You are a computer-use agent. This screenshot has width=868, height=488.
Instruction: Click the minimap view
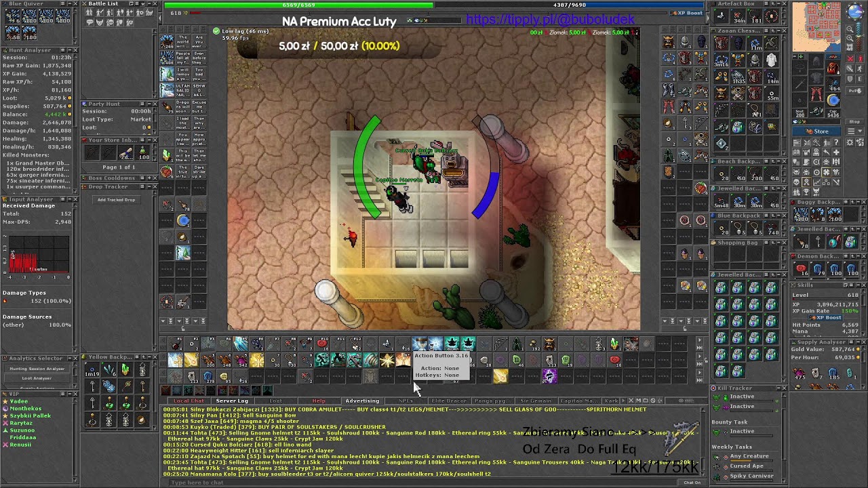point(816,26)
